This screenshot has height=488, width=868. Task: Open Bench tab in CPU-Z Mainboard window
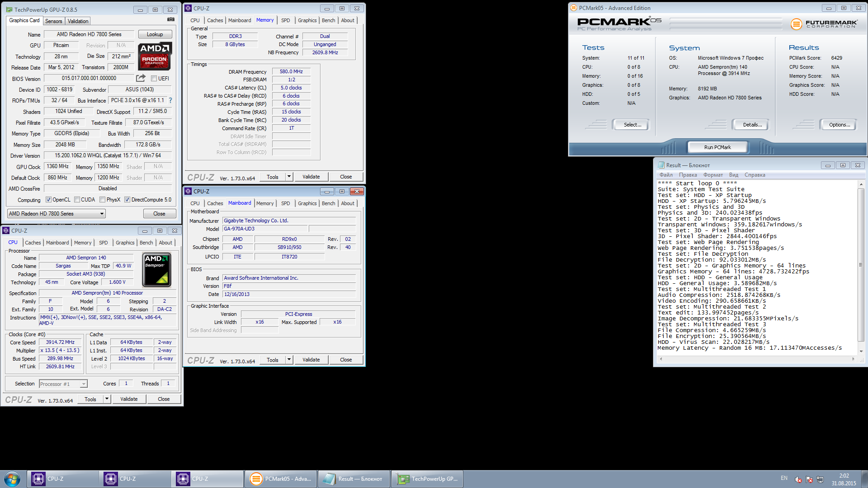coord(329,203)
